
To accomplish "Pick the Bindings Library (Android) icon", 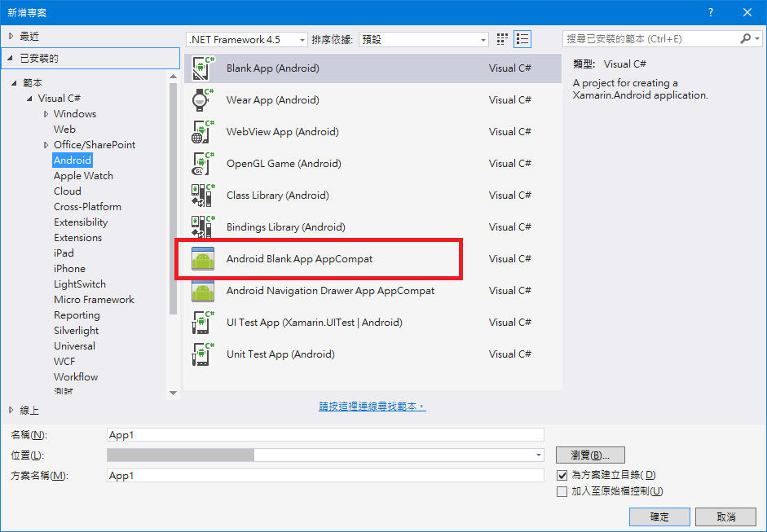I will coord(203,227).
